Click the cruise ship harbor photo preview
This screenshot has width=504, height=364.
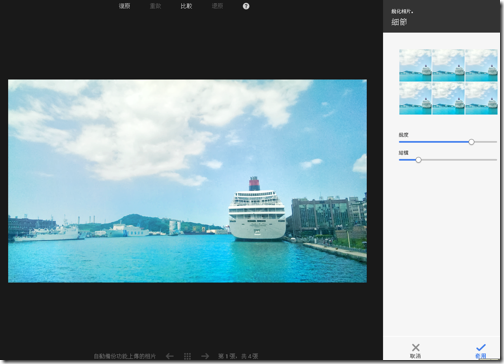click(x=187, y=181)
